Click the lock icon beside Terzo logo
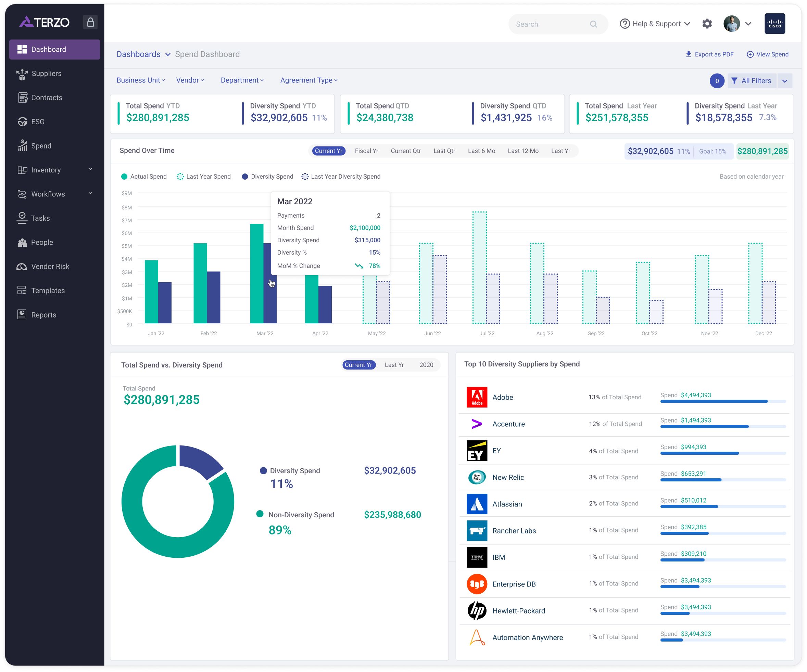This screenshot has height=672, width=807. [90, 22]
